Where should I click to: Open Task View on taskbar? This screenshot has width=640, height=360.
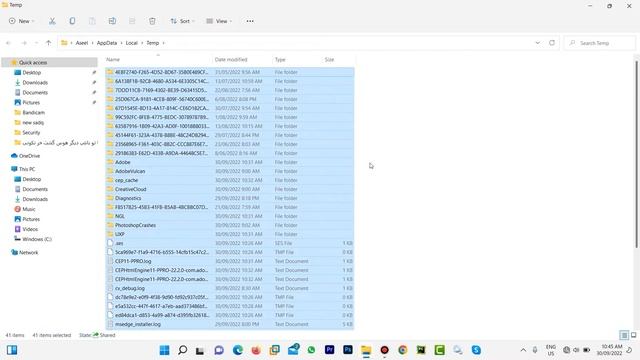click(200, 350)
